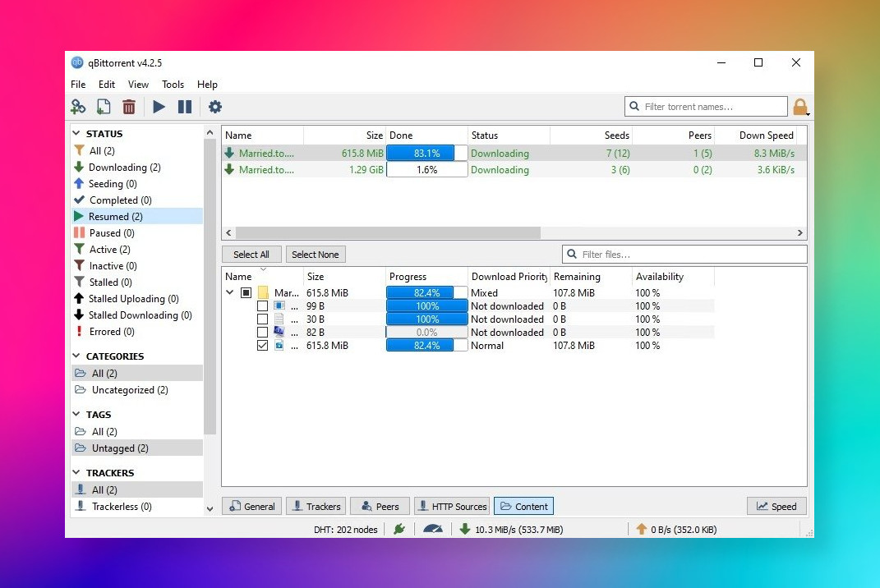Switch to the Trackers tab

(316, 506)
